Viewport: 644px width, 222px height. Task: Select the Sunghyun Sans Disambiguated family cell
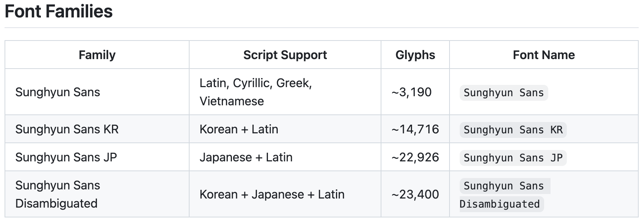97,194
